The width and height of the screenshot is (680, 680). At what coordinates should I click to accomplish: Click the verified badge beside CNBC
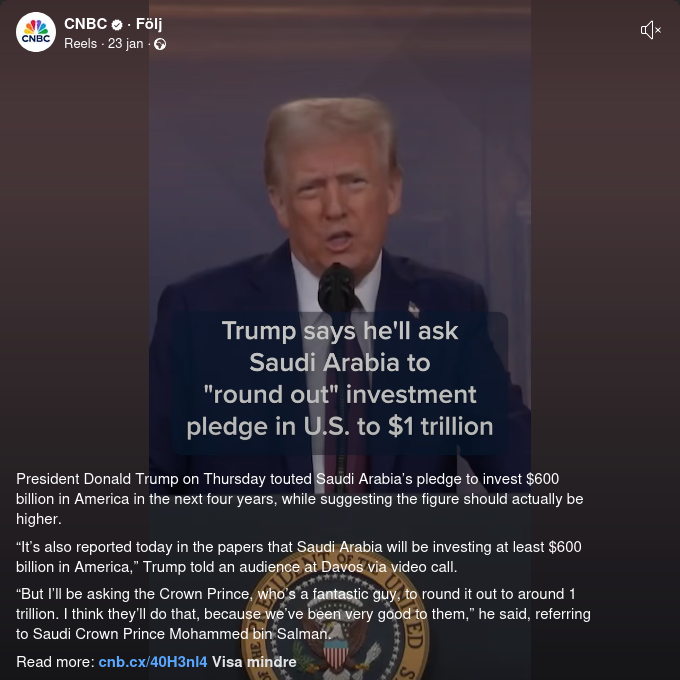(117, 25)
